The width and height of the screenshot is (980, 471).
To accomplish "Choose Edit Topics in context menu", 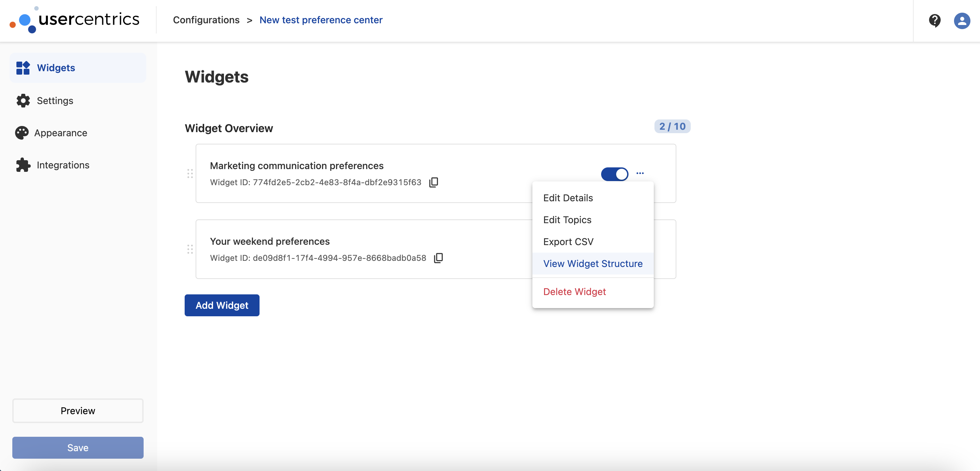I will click(567, 220).
